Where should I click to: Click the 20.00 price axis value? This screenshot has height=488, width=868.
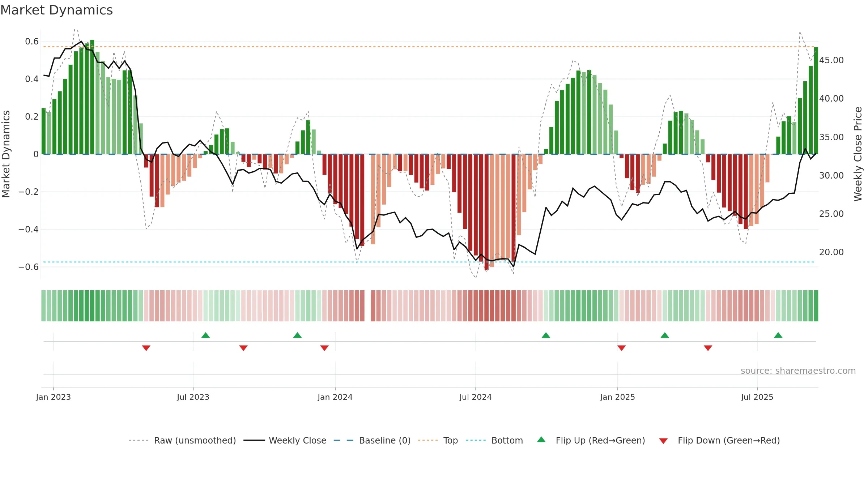click(x=831, y=252)
